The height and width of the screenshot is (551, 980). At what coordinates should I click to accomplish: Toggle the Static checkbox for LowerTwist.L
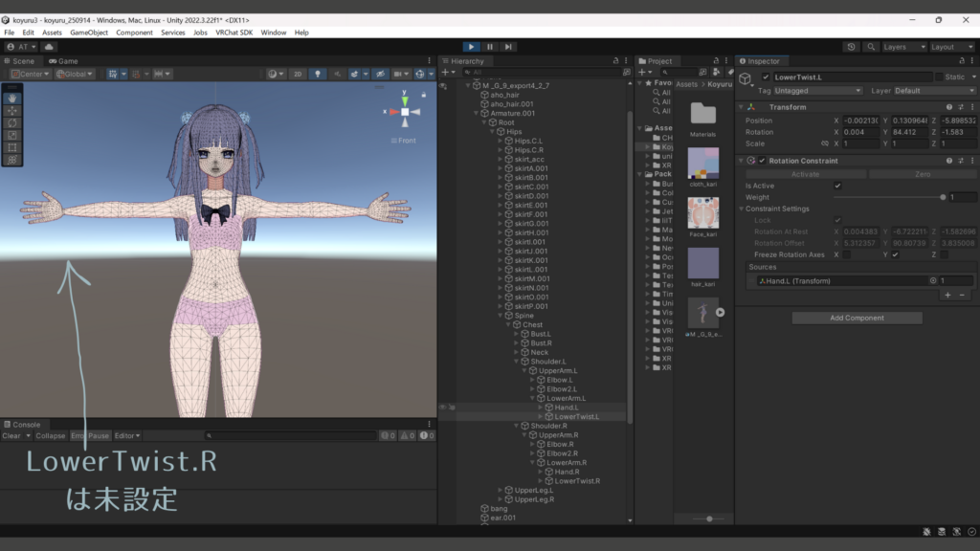(939, 77)
